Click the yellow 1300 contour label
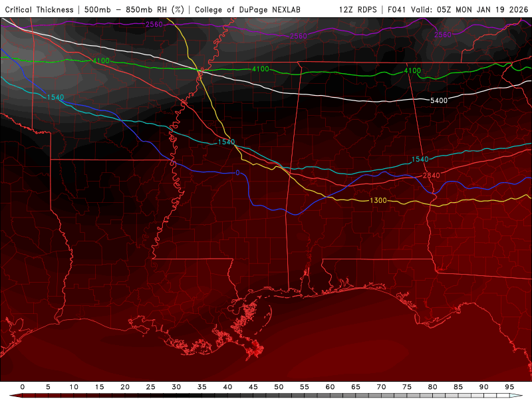The height and width of the screenshot is (399, 532). [x=378, y=201]
